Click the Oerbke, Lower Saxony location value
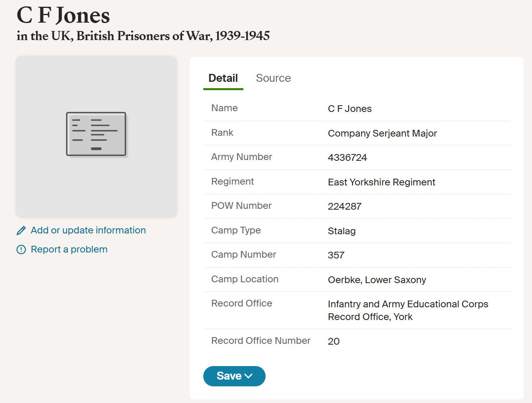 click(x=376, y=280)
